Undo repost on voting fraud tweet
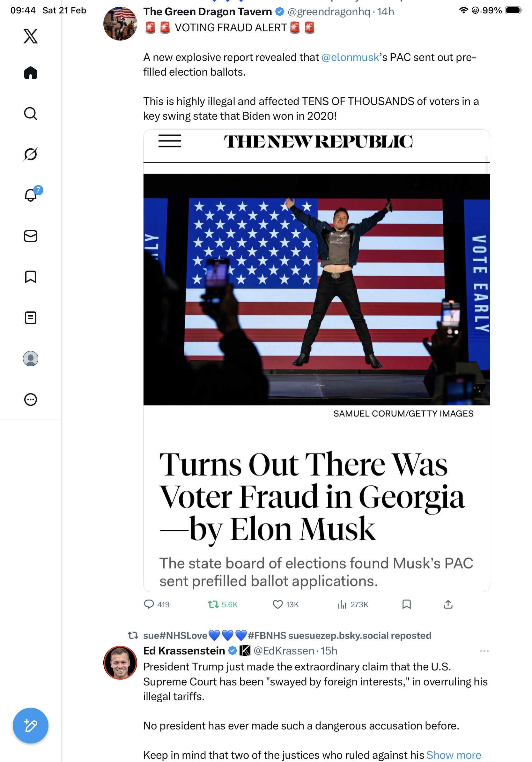Screen dimensions: 532x762 tap(213, 604)
